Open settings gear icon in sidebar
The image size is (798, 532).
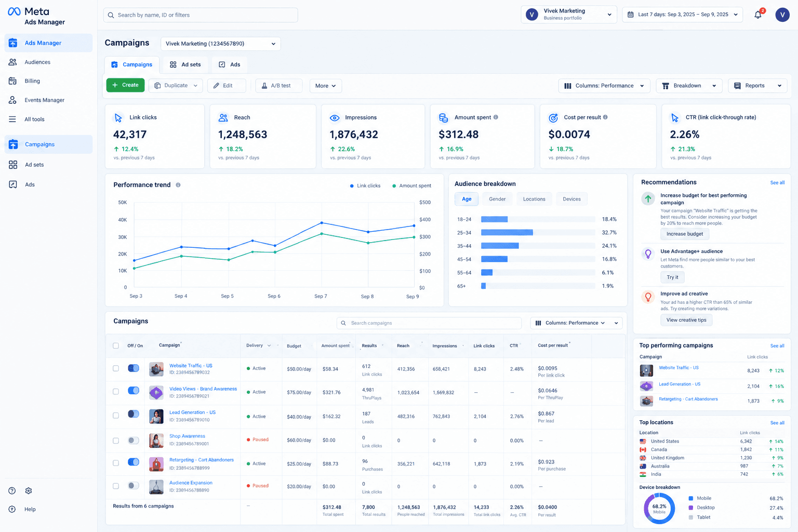[29, 490]
